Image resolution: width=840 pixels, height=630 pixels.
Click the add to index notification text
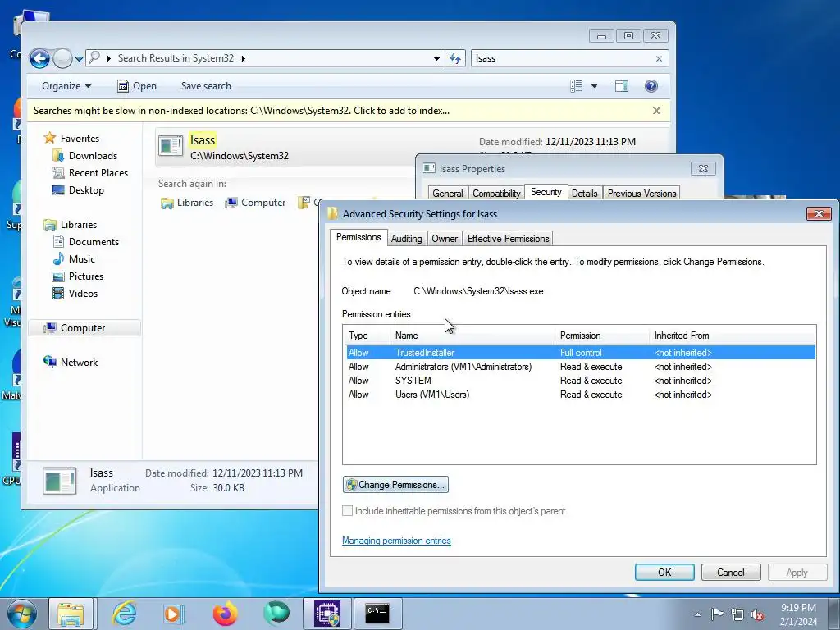tap(242, 111)
